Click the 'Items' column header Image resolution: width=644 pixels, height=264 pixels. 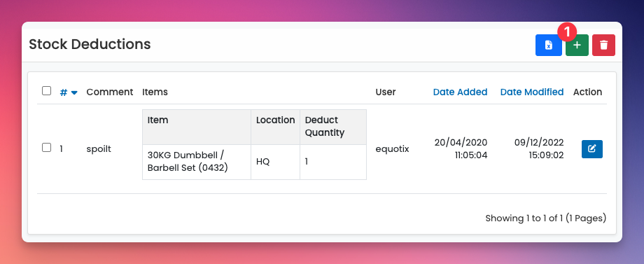tap(155, 92)
